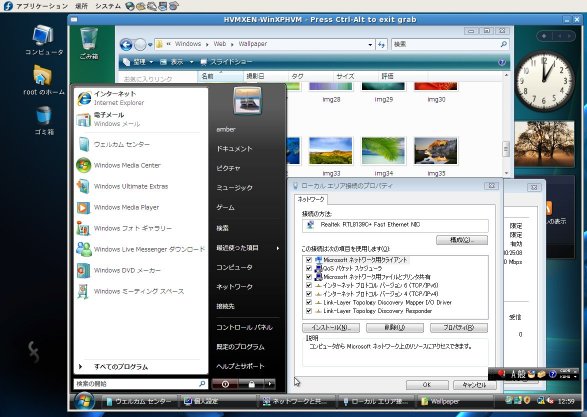Open the address bar history dropdown

(370, 45)
